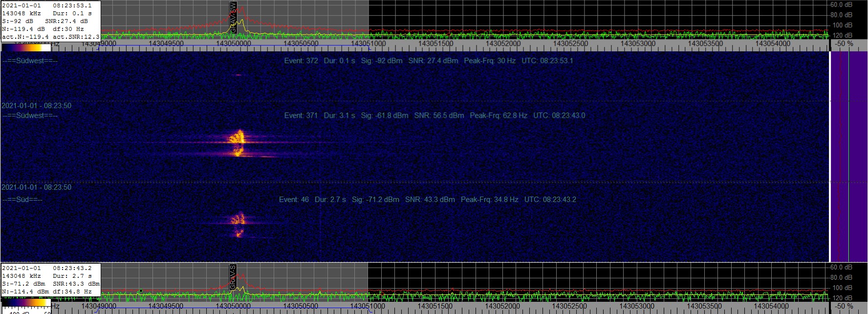
Task: Click the 143049500 tick on bottom frequency scale
Action: (166, 306)
